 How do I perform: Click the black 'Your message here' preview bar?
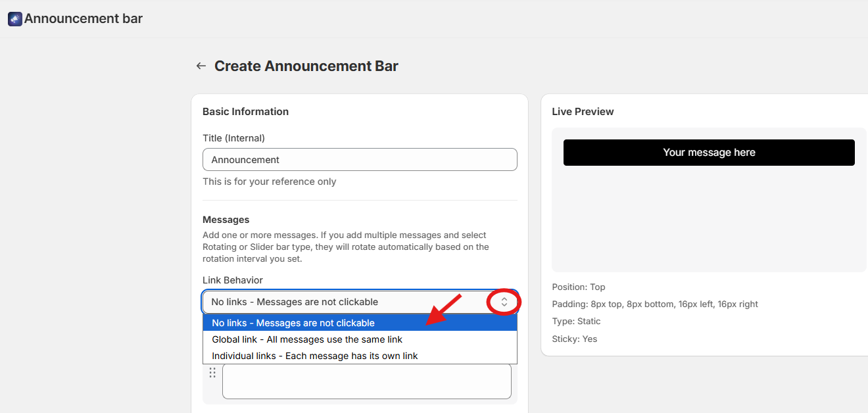tap(709, 153)
